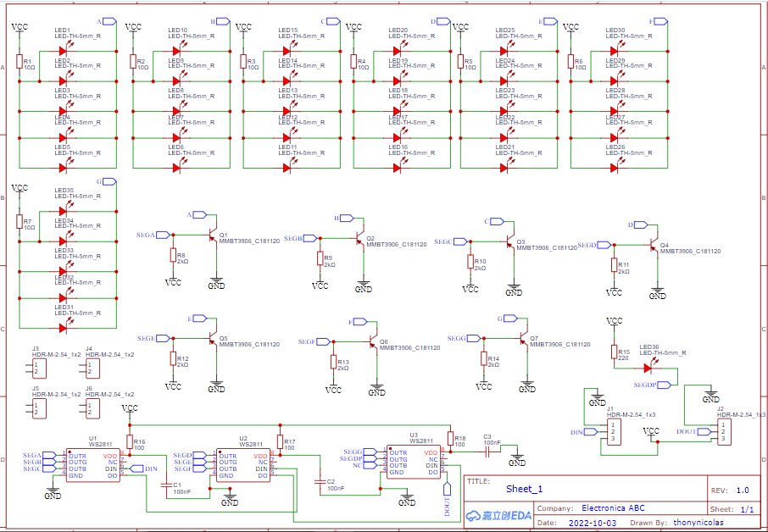Select transistor Q7 symbol
Image resolution: width=768 pixels, height=532 pixels.
point(524,338)
